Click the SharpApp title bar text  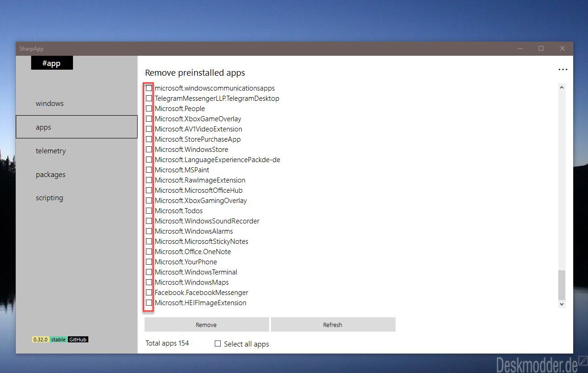point(32,49)
